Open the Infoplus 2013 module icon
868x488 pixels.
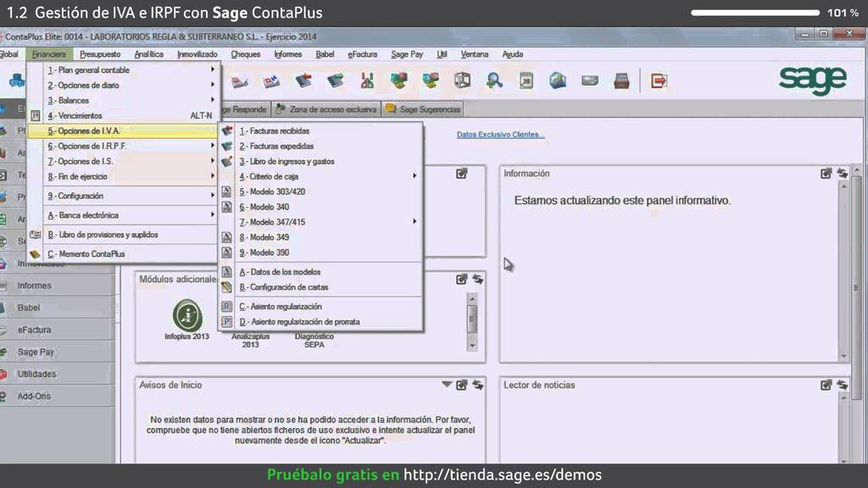pos(187,315)
